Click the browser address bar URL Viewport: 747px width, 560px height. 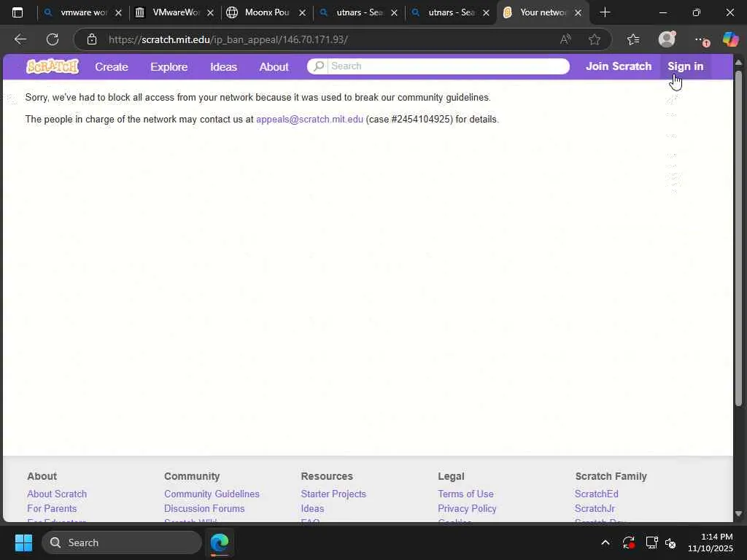[228, 39]
